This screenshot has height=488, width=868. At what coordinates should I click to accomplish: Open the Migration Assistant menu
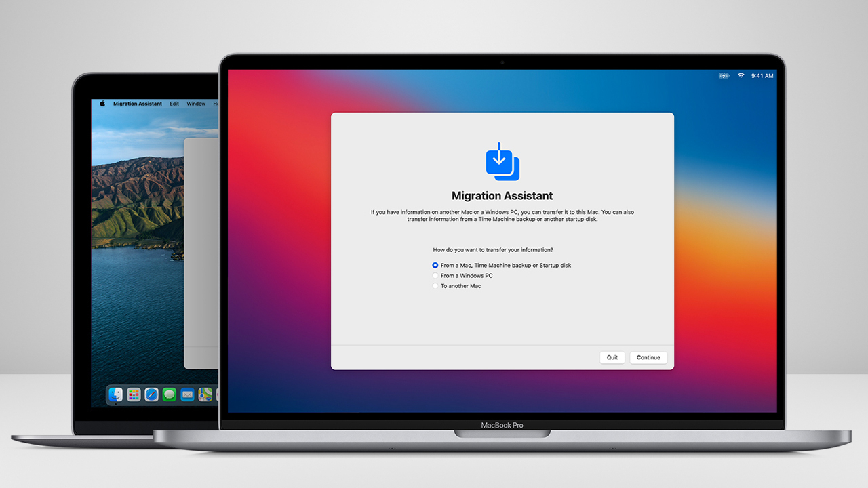pyautogui.click(x=138, y=103)
